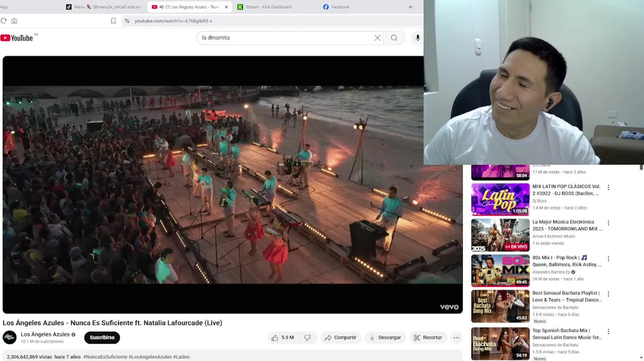Click the Dj Boss channel name
Screen dimensions: 644x361
click(540, 201)
